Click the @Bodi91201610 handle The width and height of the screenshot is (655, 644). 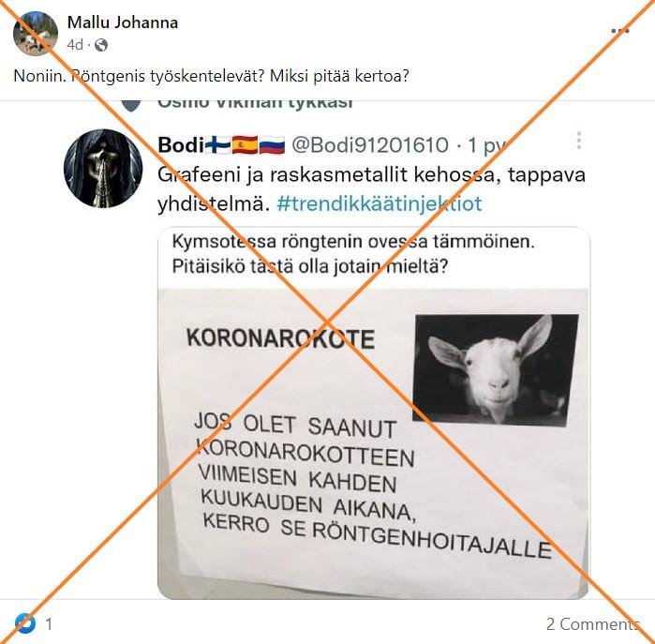pyautogui.click(x=370, y=145)
